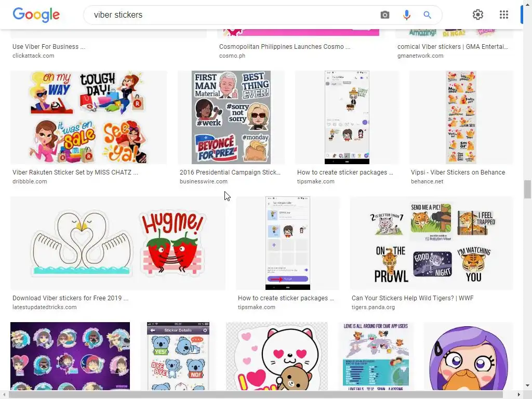Open businesswire.com source link
Image resolution: width=532 pixels, height=399 pixels.
point(204,181)
